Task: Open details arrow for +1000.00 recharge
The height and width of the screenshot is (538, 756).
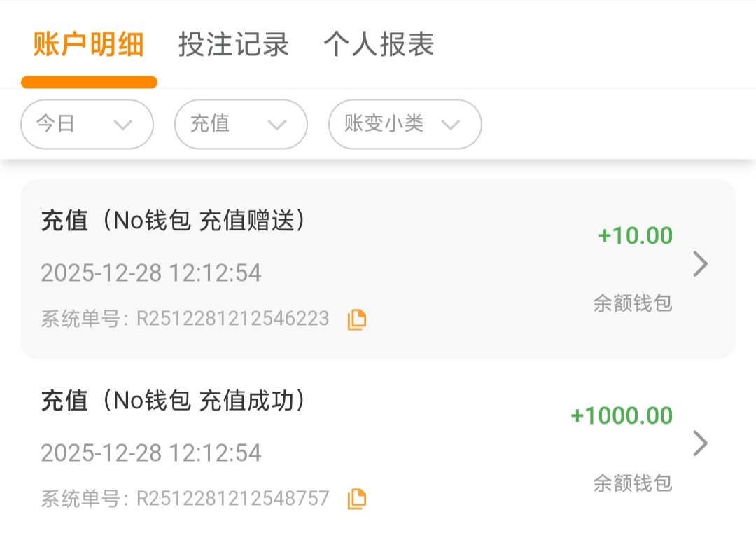Action: tap(700, 443)
